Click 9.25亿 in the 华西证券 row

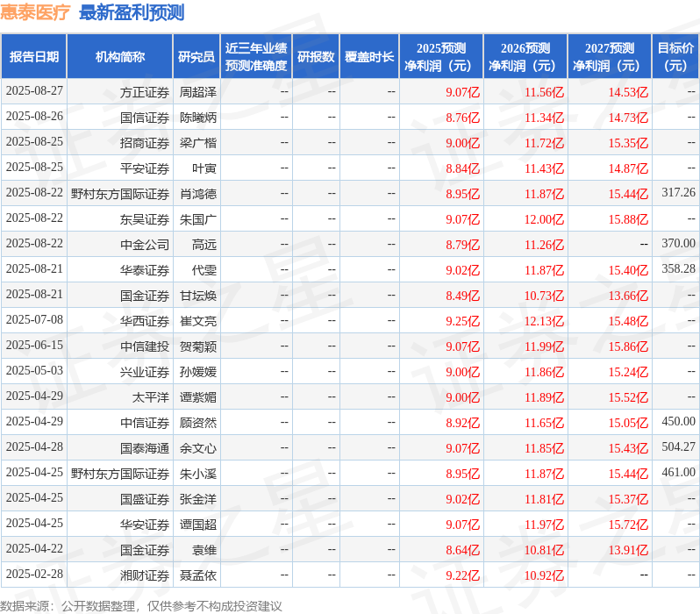point(462,322)
